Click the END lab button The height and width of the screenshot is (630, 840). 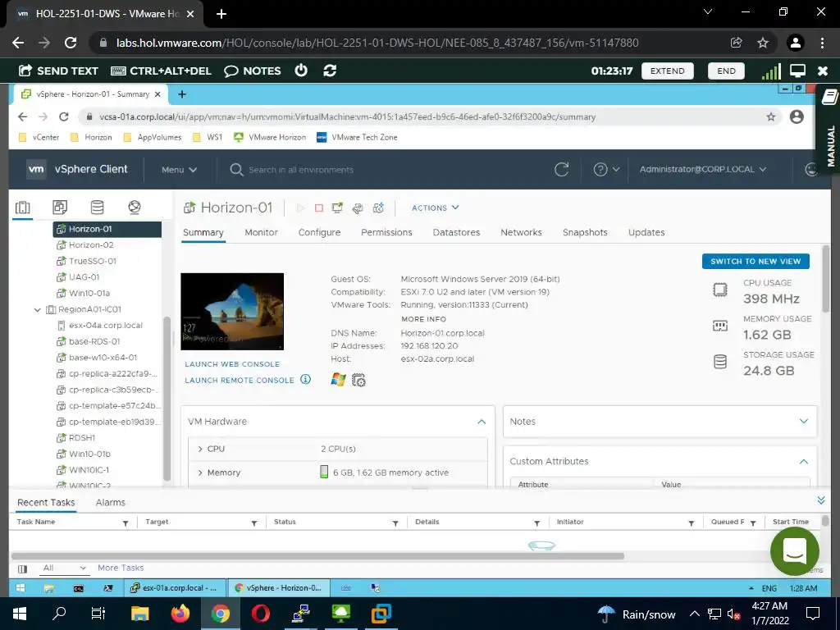click(x=726, y=71)
